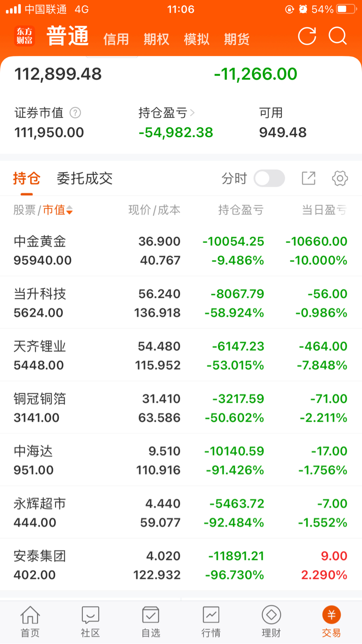Open 自选 watchlist icon
The image size is (362, 644).
151,615
